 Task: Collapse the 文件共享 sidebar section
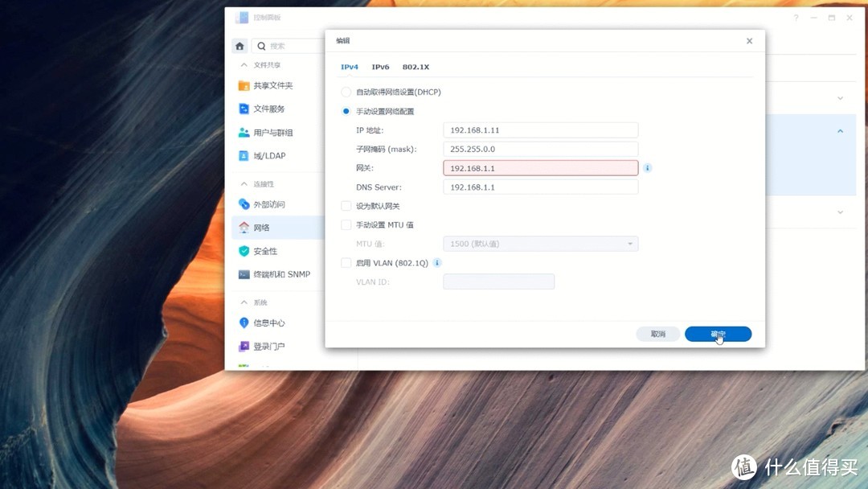[244, 65]
